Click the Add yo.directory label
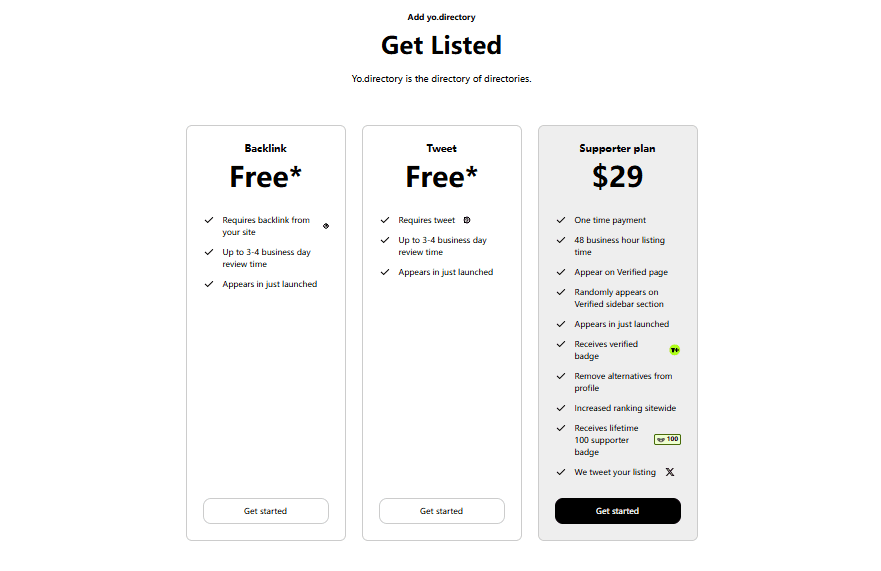This screenshot has height=571, width=881. [x=441, y=17]
